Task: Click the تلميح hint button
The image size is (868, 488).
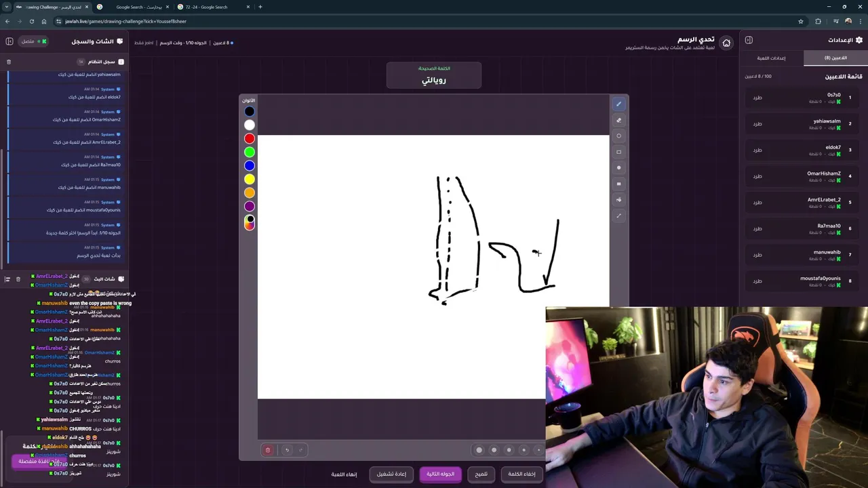Action: [481, 474]
